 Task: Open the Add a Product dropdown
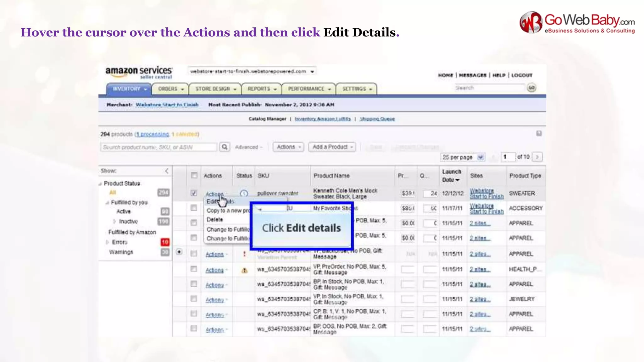(x=332, y=147)
